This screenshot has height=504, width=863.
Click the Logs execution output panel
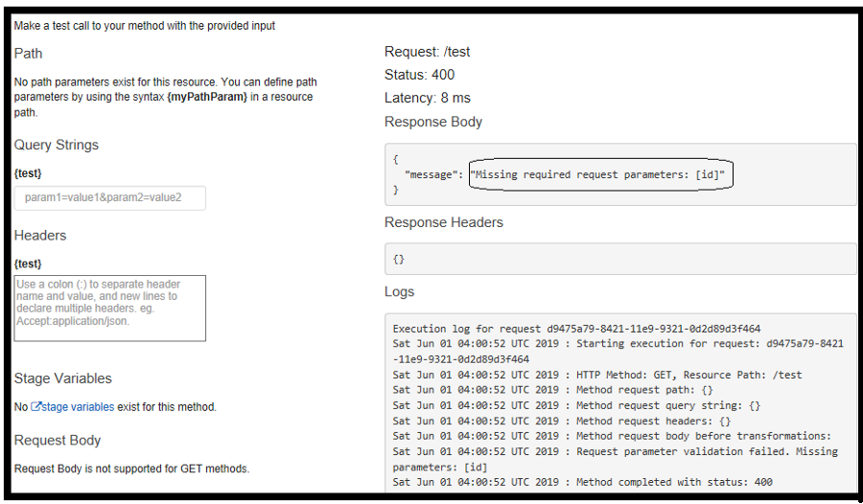[619, 402]
